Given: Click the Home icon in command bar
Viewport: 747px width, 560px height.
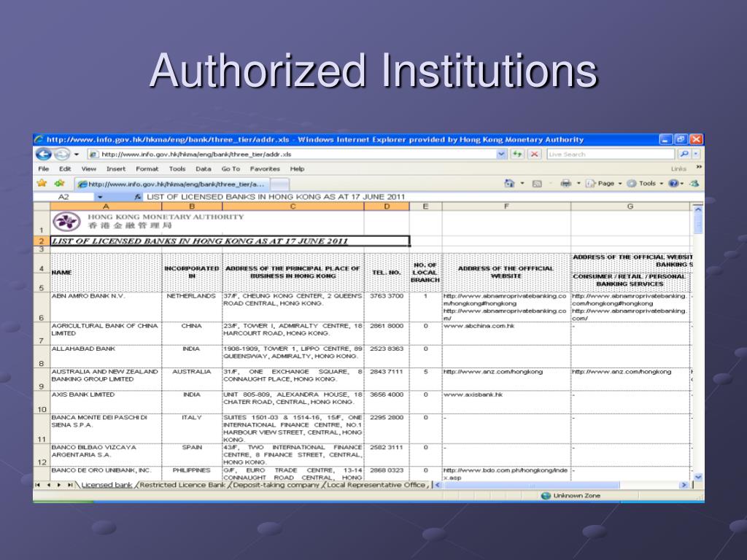Looking at the screenshot, I should click(x=509, y=183).
